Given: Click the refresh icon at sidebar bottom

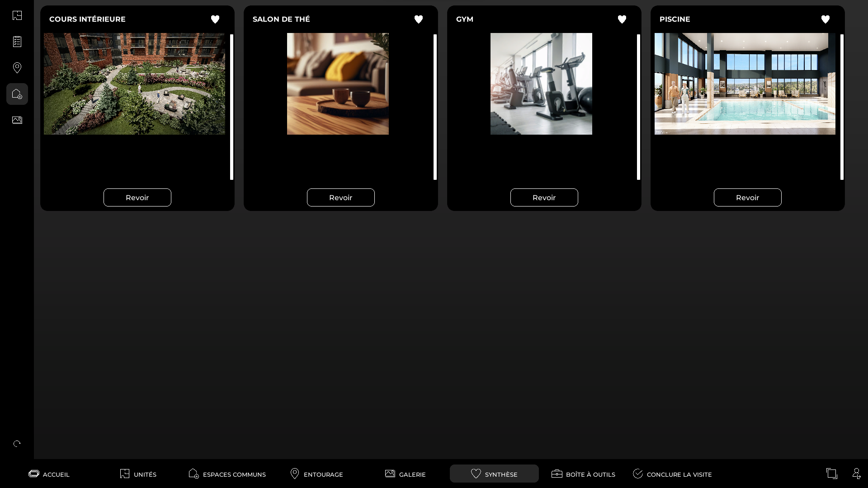Looking at the screenshot, I should click(x=17, y=444).
